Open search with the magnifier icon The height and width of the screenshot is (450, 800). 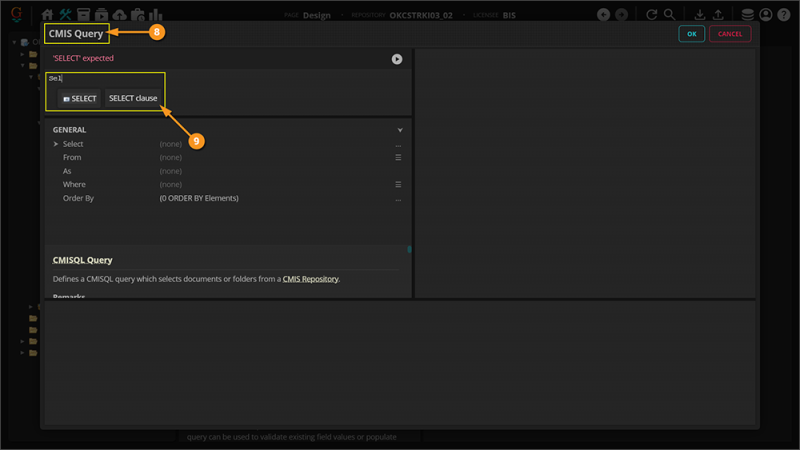click(669, 15)
